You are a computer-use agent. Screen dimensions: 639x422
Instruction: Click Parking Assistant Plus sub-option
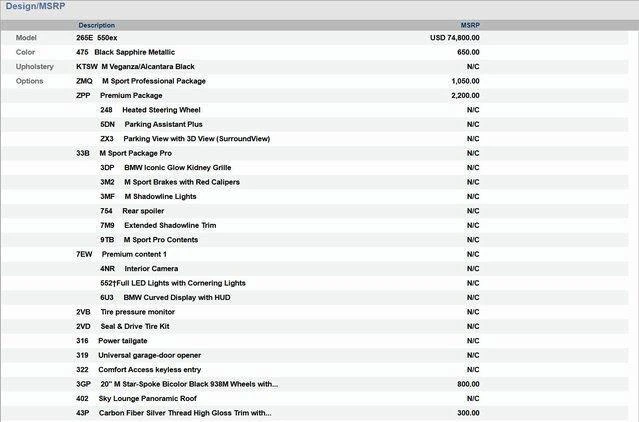pyautogui.click(x=163, y=124)
